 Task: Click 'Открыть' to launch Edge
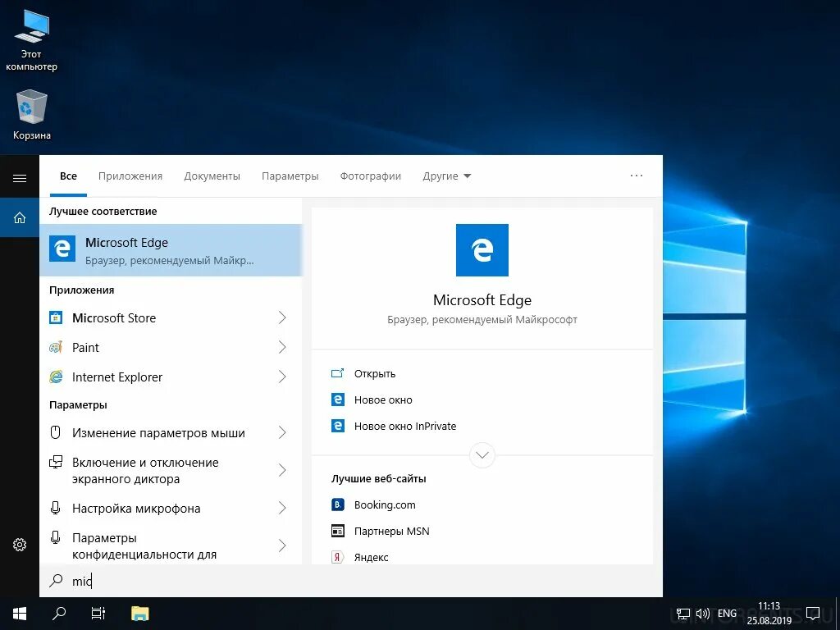(x=374, y=374)
